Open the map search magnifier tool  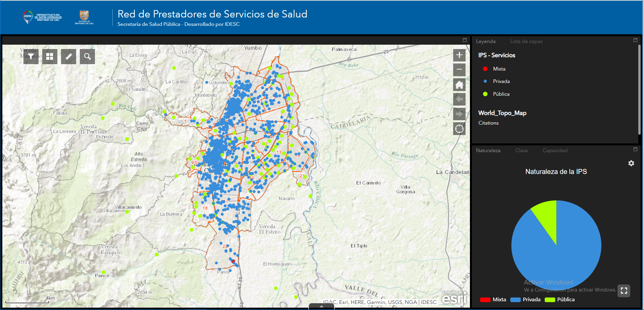coord(87,56)
